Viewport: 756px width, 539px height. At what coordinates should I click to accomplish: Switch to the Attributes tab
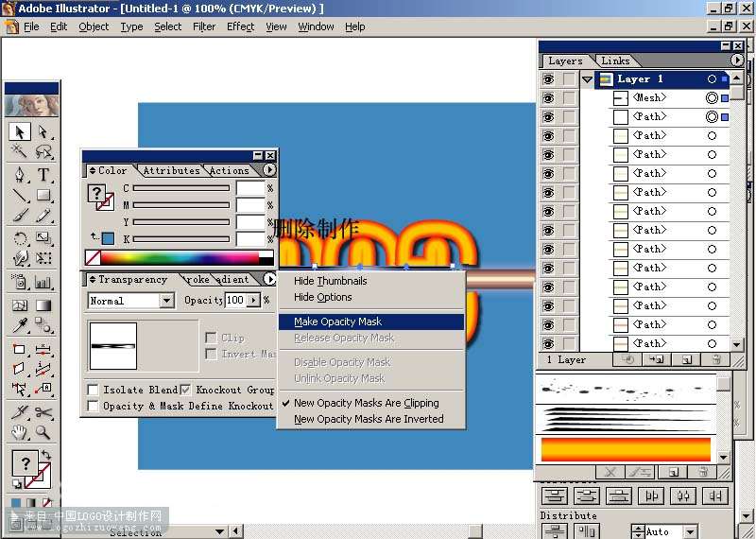point(171,170)
